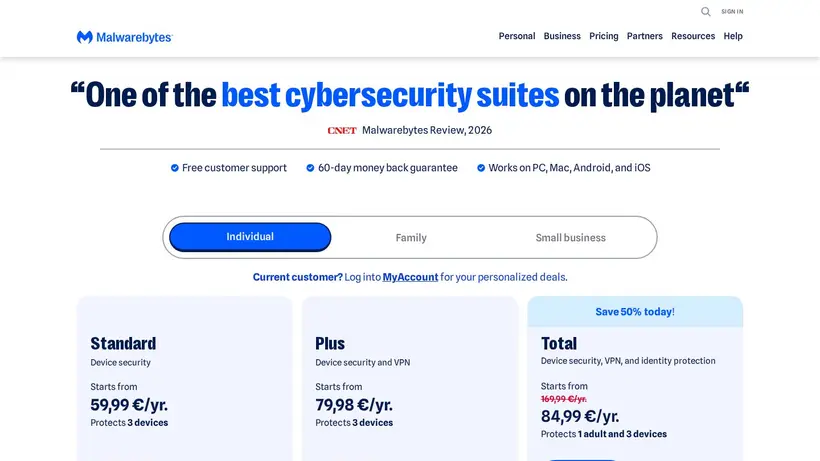Click Works on PC, Mac, Android, and iOS

570,168
